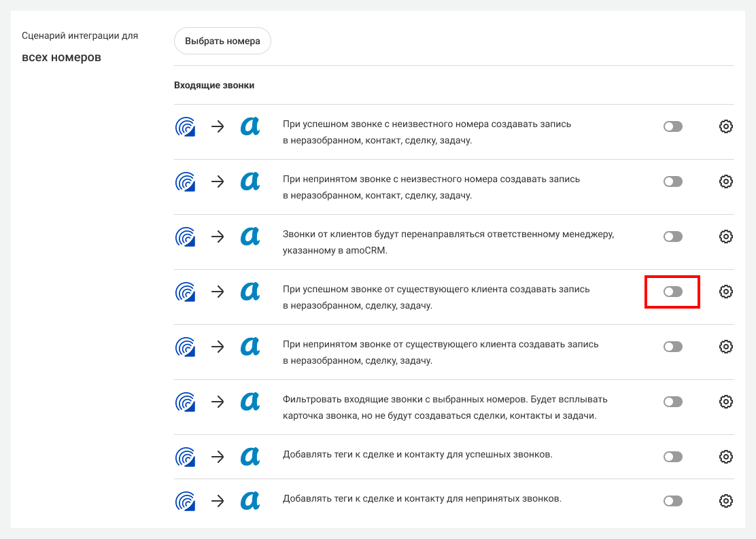Click amoCRM logo in successful-call tags row
The width and height of the screenshot is (756, 539).
(x=250, y=456)
